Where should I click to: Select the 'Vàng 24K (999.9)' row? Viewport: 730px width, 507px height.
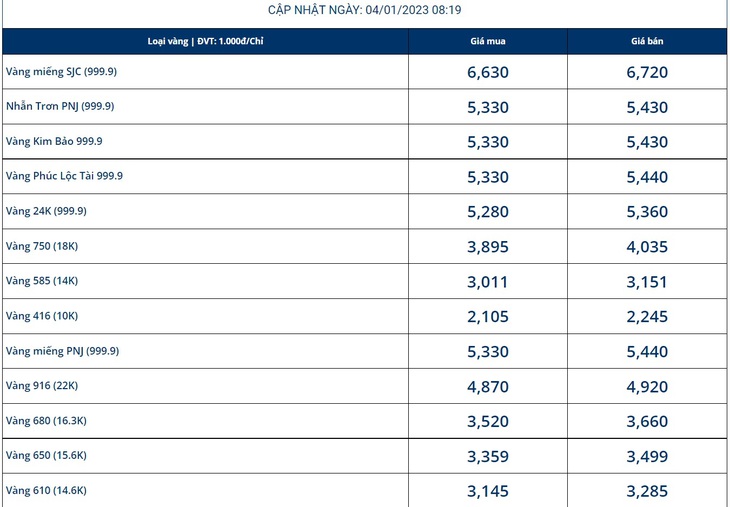coord(365,211)
